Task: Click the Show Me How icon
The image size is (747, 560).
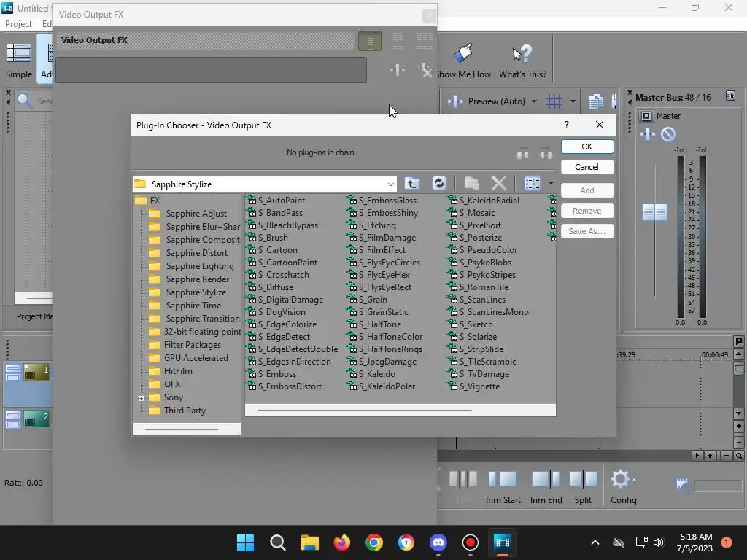Action: [463, 61]
